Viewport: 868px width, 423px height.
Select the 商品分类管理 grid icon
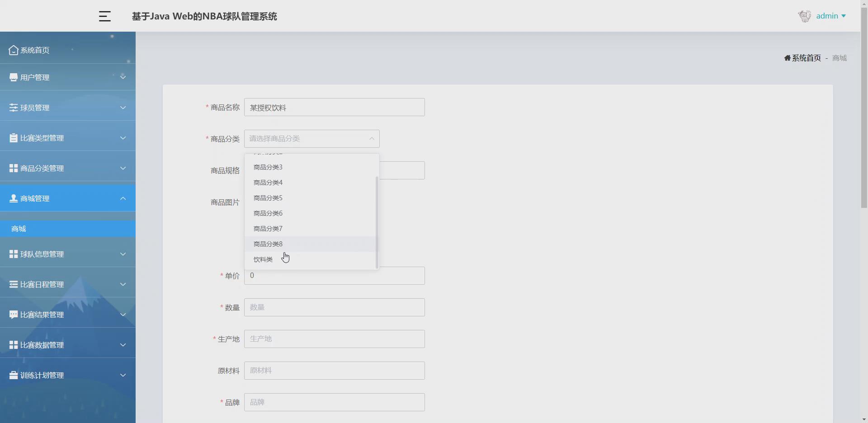click(13, 168)
